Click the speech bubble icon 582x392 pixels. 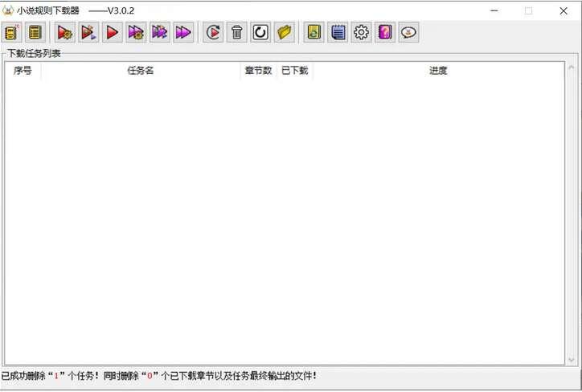click(408, 32)
